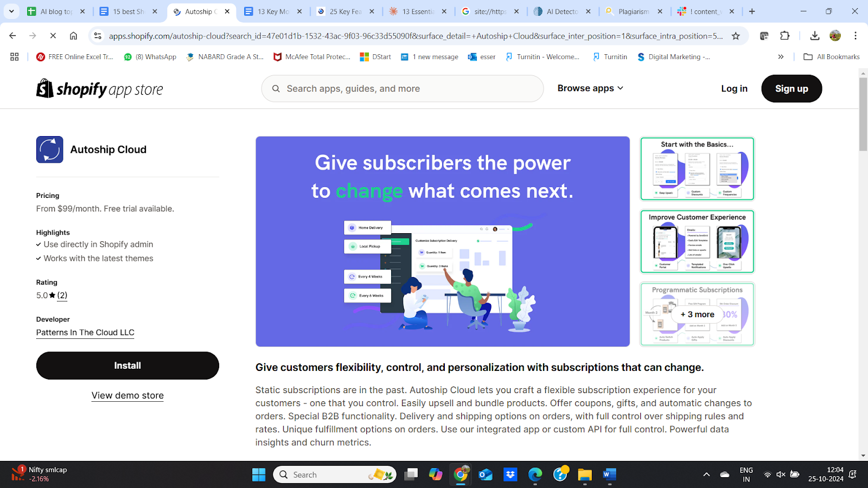Switch to the 25 Key Fea tab

(345, 11)
